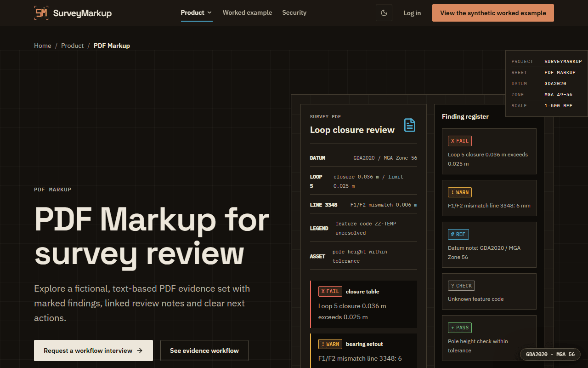The height and width of the screenshot is (368, 588).
Task: Click the PDF Markup breadcrumb text
Action: pos(112,46)
